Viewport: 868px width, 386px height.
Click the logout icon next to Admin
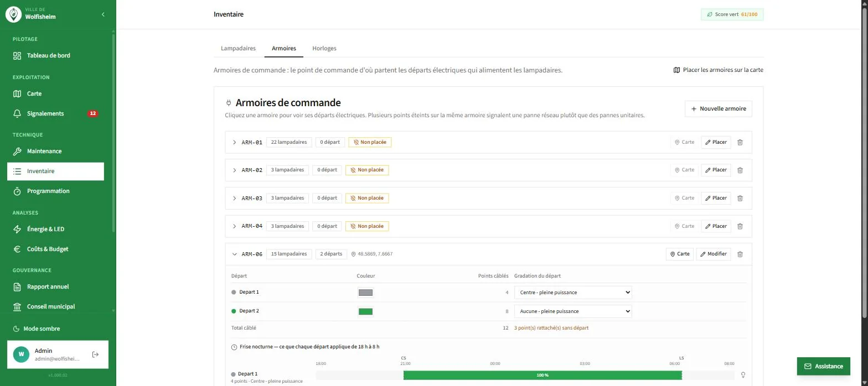[x=95, y=354]
